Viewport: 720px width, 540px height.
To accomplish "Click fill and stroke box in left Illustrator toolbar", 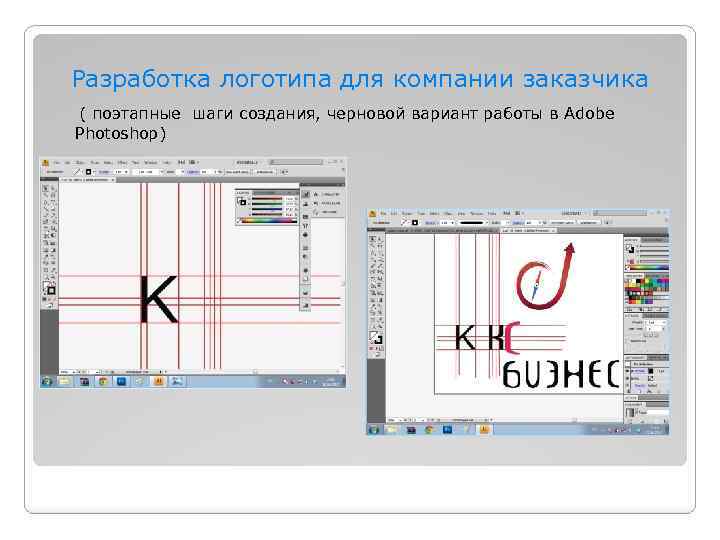I will (x=49, y=289).
